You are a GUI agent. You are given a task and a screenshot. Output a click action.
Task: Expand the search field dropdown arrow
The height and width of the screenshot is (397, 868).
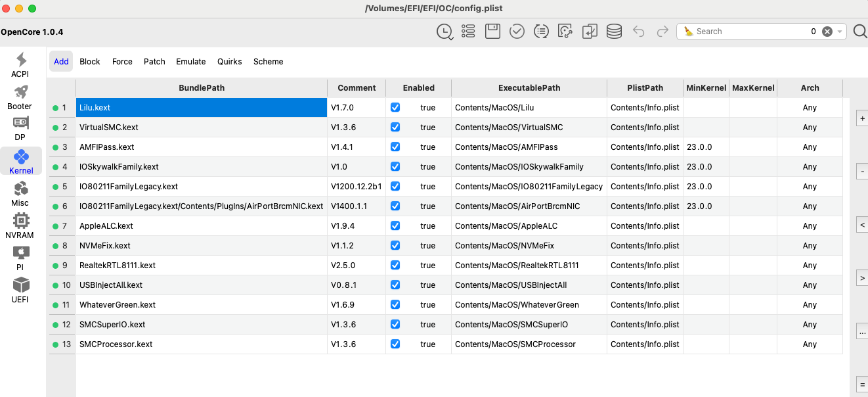(x=840, y=32)
